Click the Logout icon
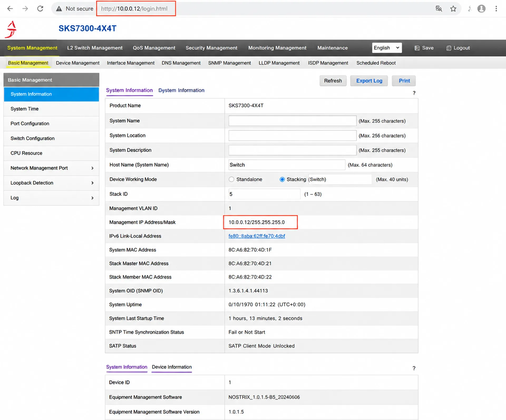 pyautogui.click(x=449, y=48)
